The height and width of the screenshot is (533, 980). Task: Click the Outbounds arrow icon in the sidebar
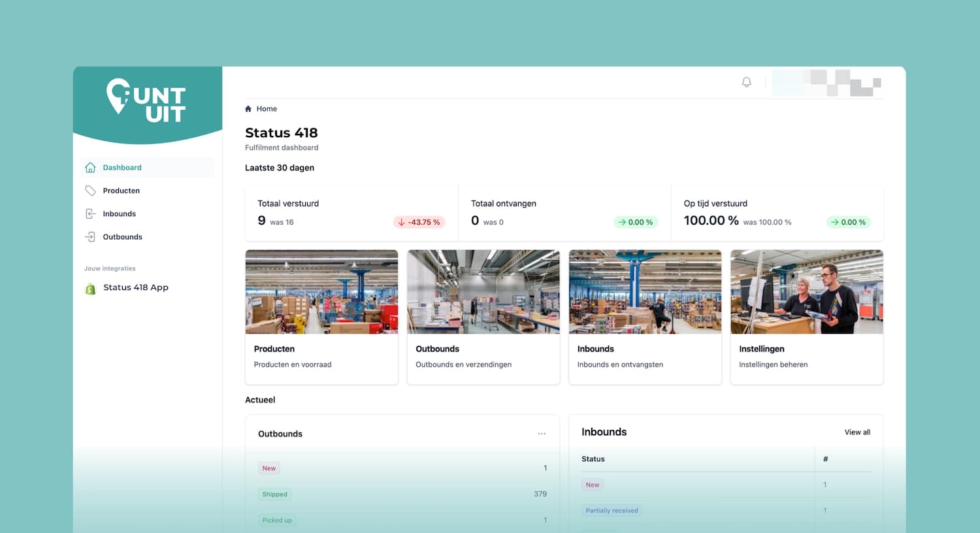pos(90,236)
